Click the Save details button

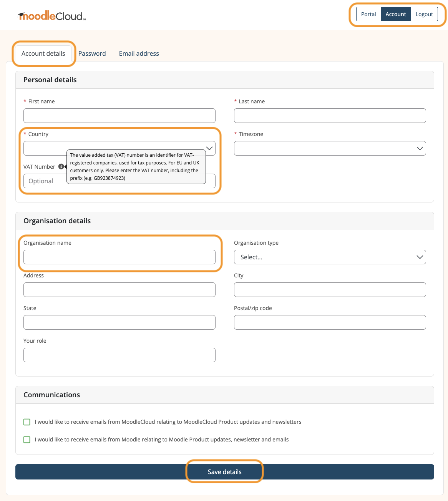224,471
